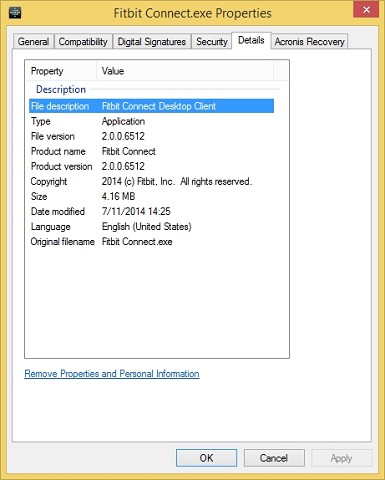
Task: Click the copyright value "2014 (c) Fitbit, Inc."
Action: (x=138, y=181)
